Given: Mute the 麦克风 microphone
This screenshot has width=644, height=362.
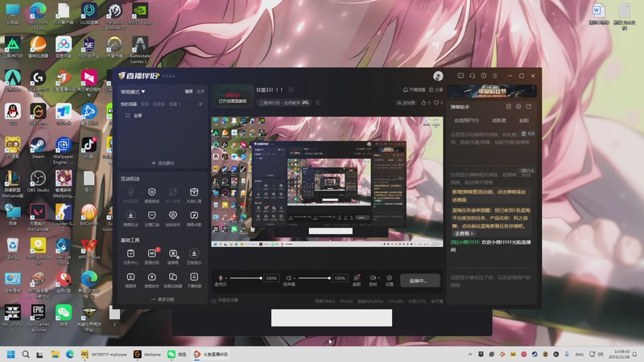Looking at the screenshot, I should 221,278.
